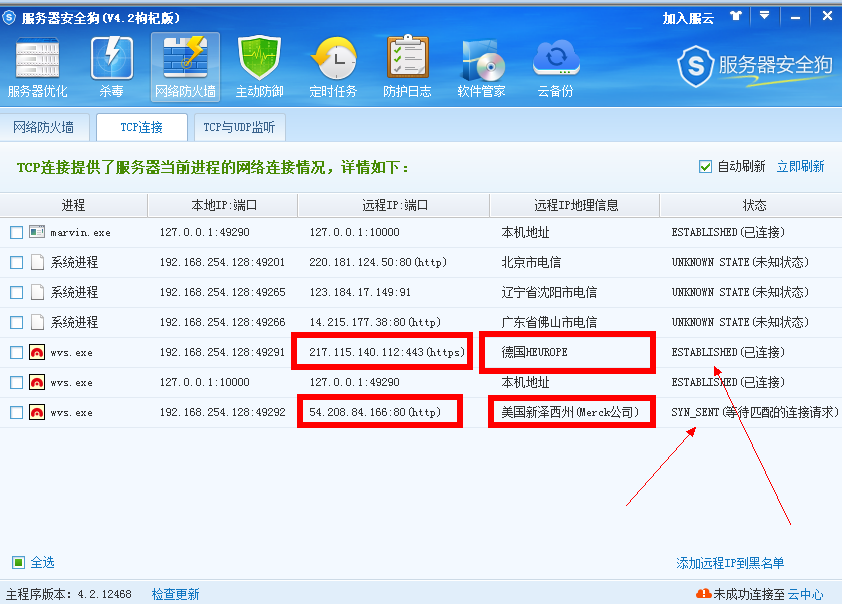Check the box for wvs.exe port 49291 row

coord(17,353)
